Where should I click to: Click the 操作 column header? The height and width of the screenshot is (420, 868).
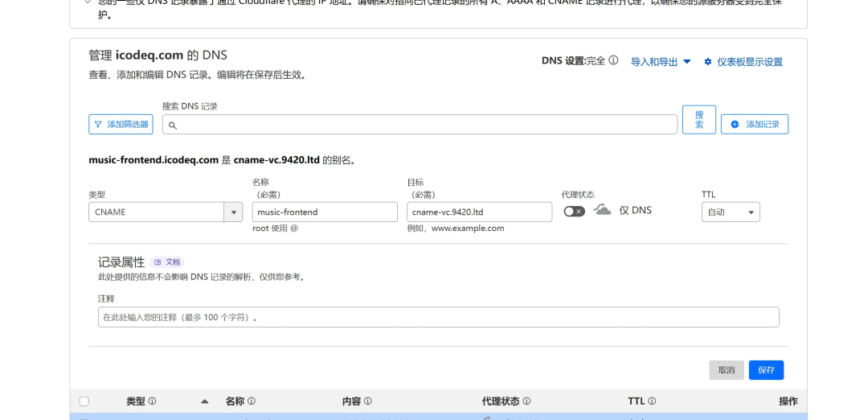point(788,401)
